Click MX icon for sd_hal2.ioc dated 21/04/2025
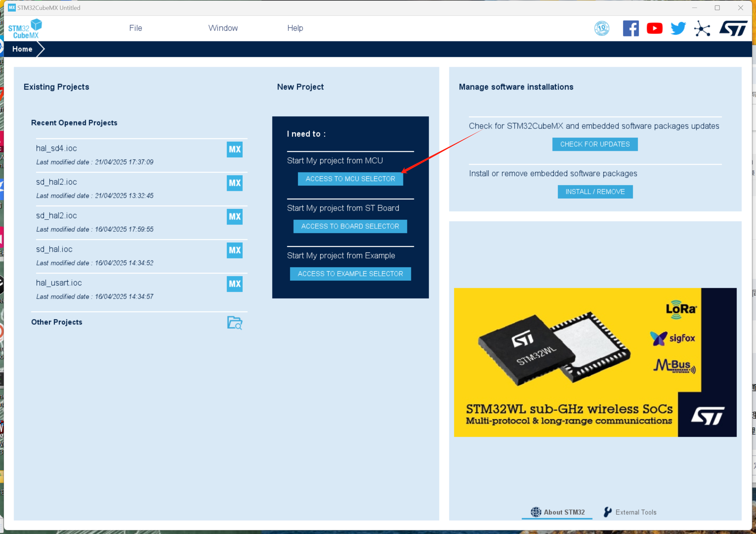 pos(235,183)
